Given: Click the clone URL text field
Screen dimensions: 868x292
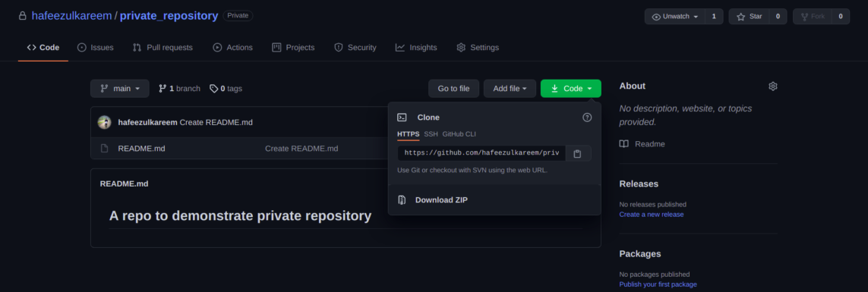Looking at the screenshot, I should 481,153.
